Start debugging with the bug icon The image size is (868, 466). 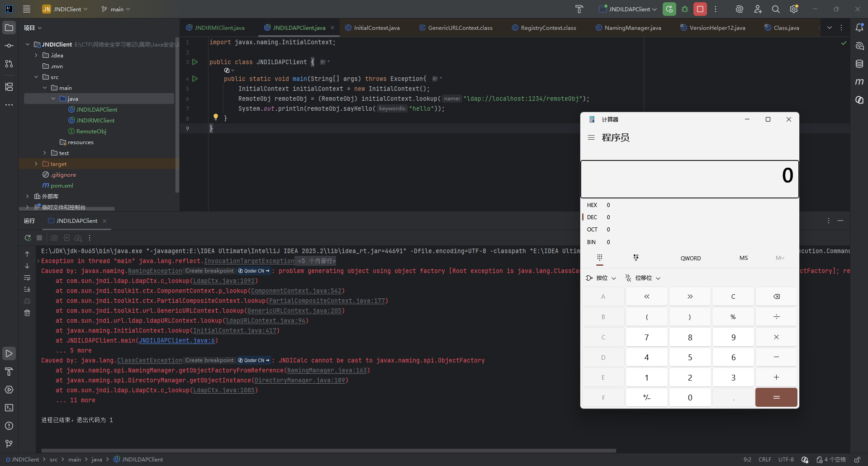click(x=685, y=9)
